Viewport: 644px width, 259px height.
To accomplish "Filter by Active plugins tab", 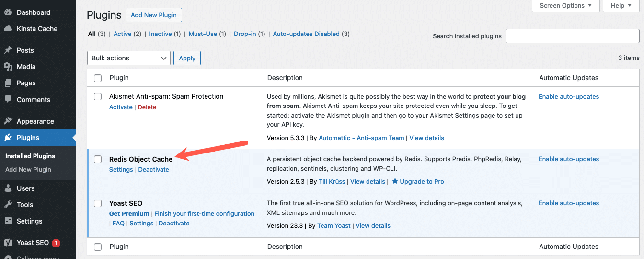I will [x=122, y=34].
